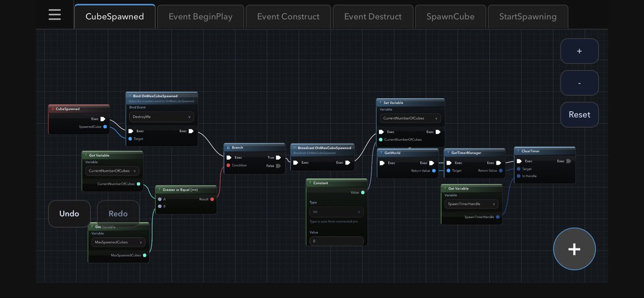The width and height of the screenshot is (644, 298).
Task: Zoom out with the minus button
Action: pyautogui.click(x=580, y=83)
